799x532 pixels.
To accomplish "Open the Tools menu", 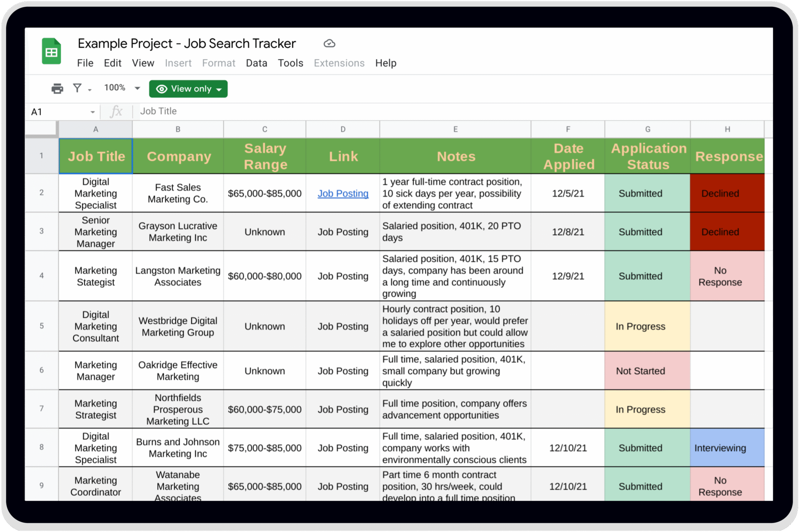I will coord(290,63).
